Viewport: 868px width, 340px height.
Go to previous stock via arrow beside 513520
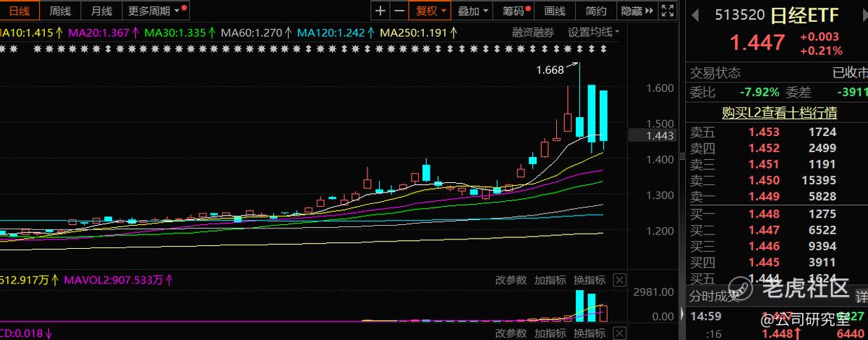pos(695,15)
